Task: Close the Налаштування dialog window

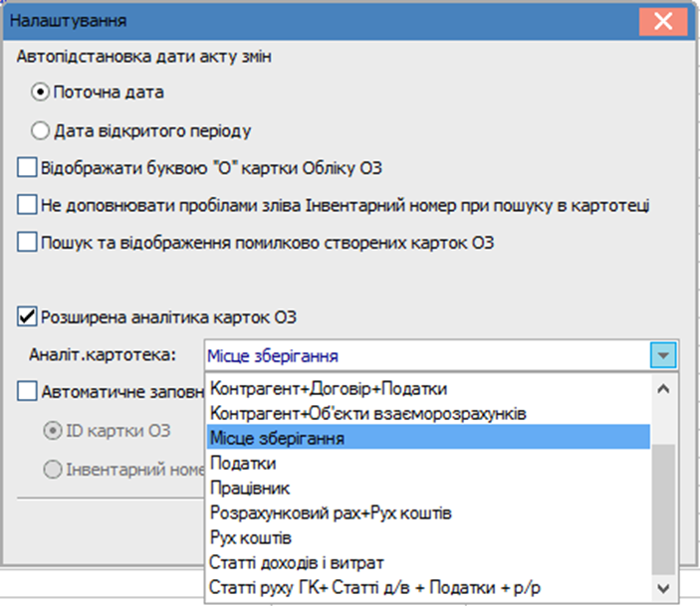Action: 663,21
